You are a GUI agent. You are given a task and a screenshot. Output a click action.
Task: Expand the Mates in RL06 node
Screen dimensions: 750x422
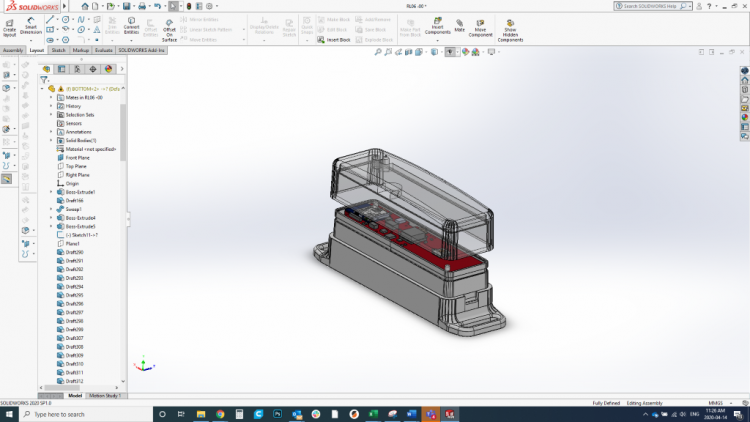(x=51, y=98)
